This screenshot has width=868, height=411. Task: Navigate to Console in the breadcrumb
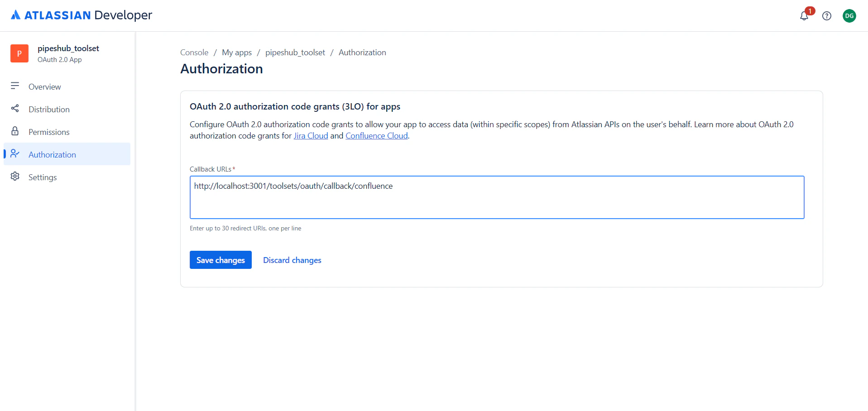click(194, 52)
